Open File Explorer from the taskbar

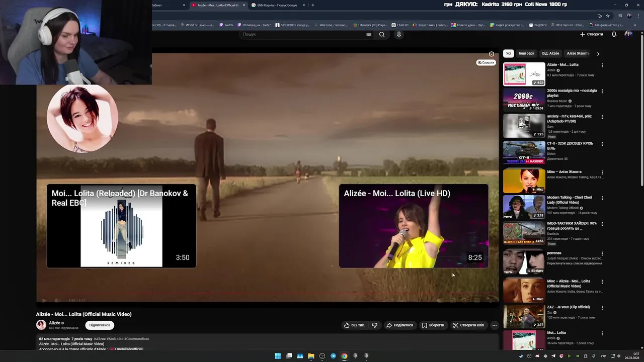click(x=311, y=356)
